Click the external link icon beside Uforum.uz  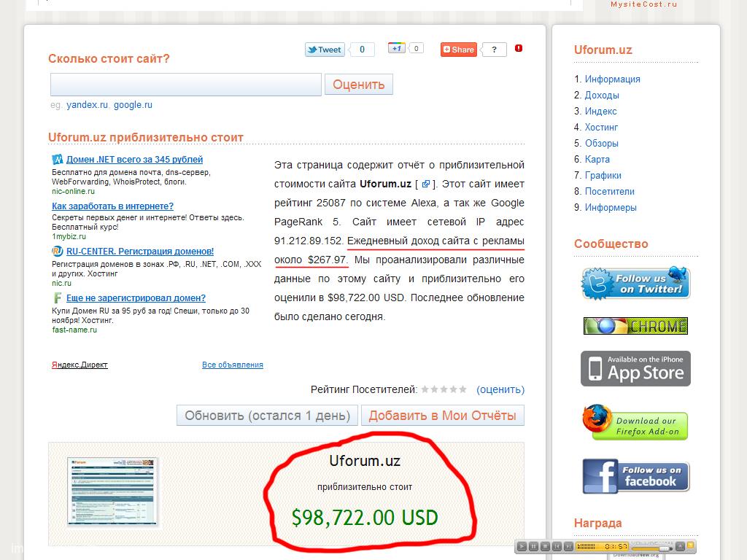point(425,184)
